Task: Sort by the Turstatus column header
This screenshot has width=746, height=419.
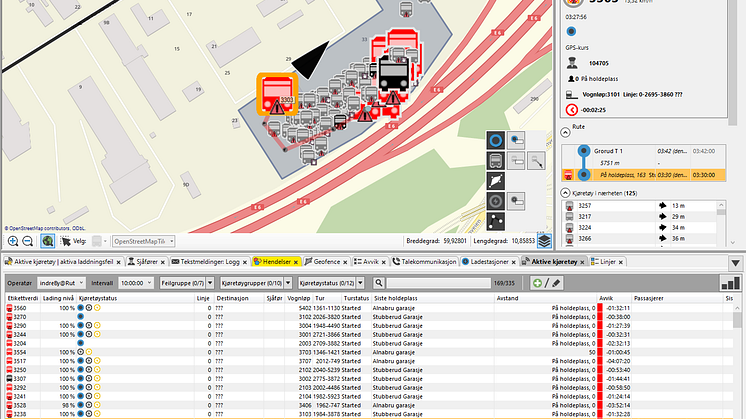Action: point(356,298)
